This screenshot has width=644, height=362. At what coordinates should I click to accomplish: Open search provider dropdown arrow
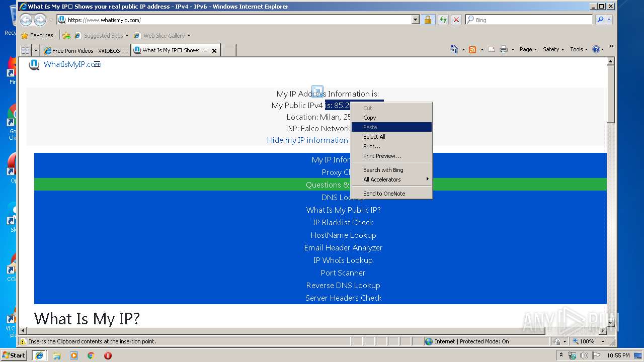(609, 20)
